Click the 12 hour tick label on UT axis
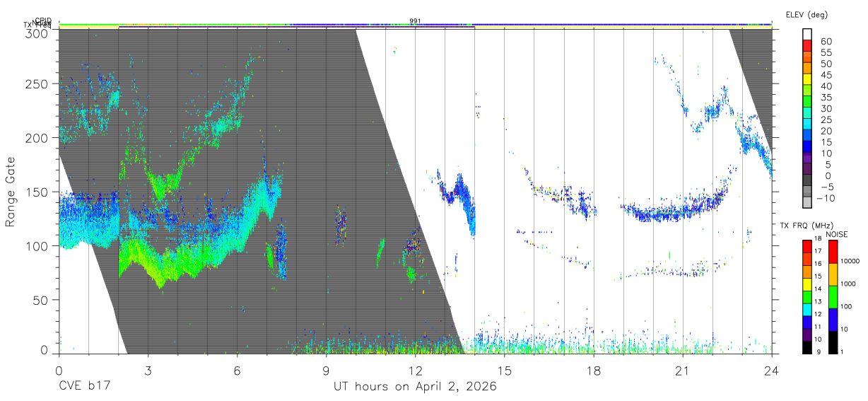 pyautogui.click(x=416, y=371)
